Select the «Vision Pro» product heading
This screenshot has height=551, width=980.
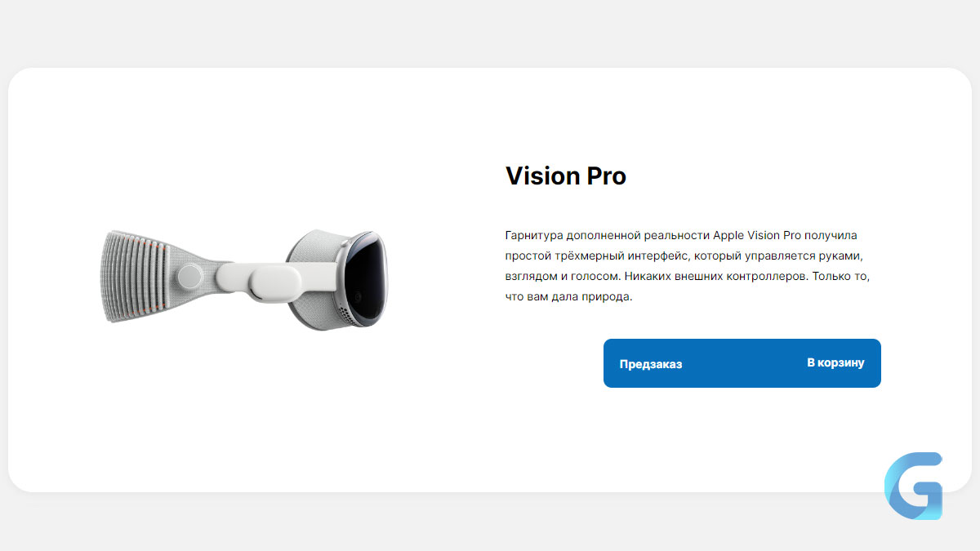point(566,176)
